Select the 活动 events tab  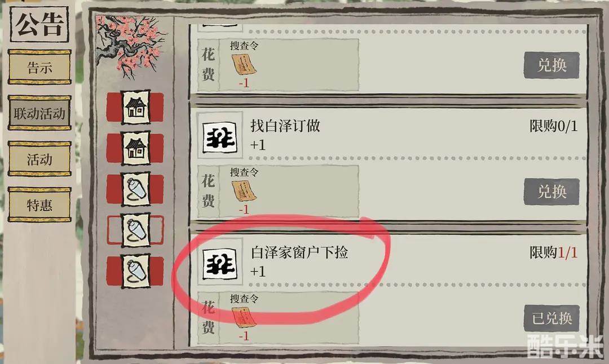pyautogui.click(x=39, y=159)
